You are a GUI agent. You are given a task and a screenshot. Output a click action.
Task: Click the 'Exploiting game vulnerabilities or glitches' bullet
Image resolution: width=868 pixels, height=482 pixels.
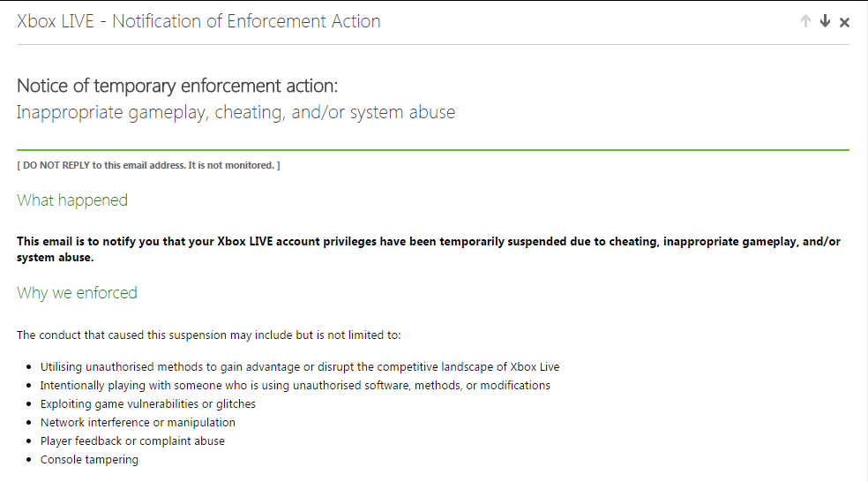148,404
